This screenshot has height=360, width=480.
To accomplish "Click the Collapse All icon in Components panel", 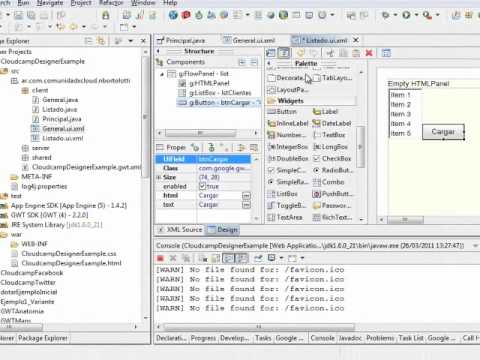I will pos(254,62).
